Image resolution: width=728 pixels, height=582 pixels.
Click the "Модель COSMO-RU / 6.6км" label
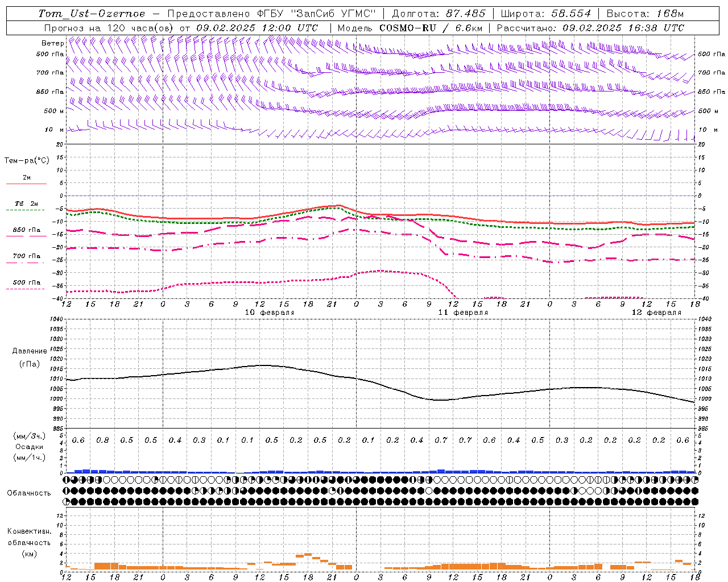410,28
